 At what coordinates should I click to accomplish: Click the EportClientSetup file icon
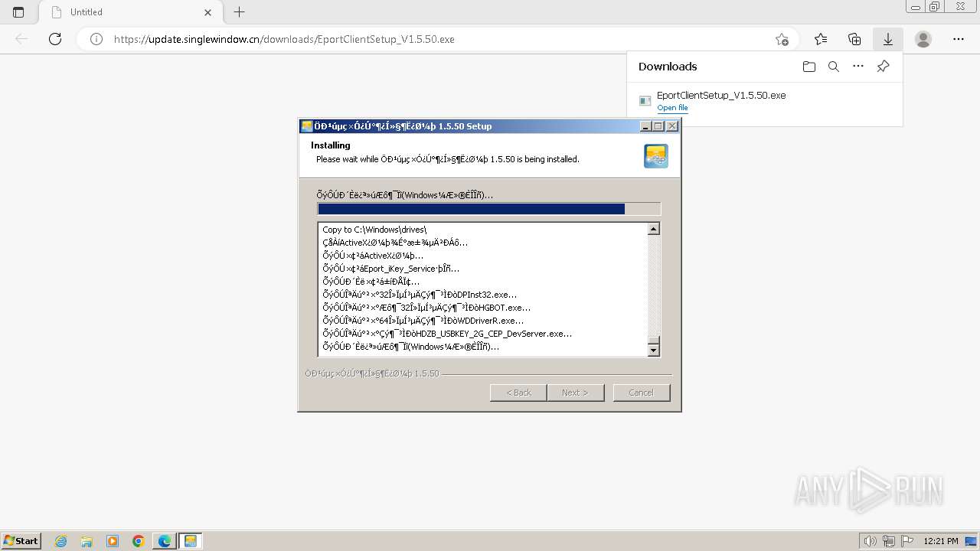645,101
